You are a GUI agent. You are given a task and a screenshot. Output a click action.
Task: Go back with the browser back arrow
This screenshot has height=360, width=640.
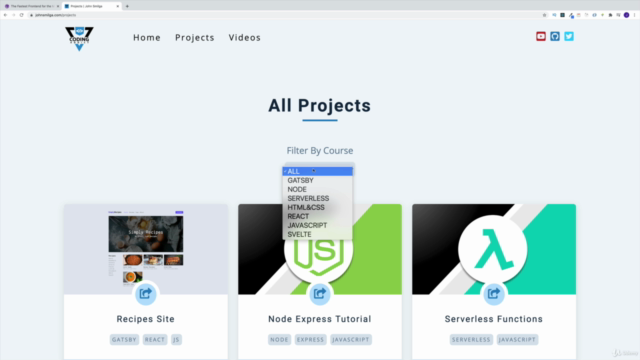(5, 15)
